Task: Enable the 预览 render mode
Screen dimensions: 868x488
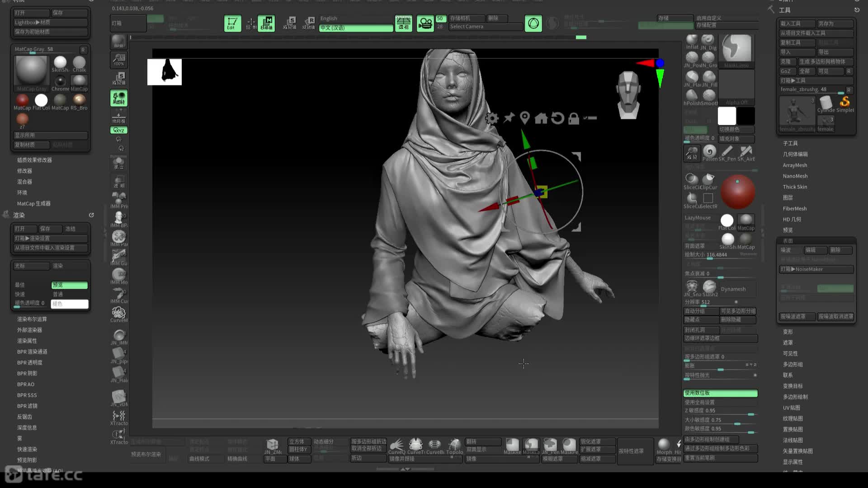Action: point(69,285)
